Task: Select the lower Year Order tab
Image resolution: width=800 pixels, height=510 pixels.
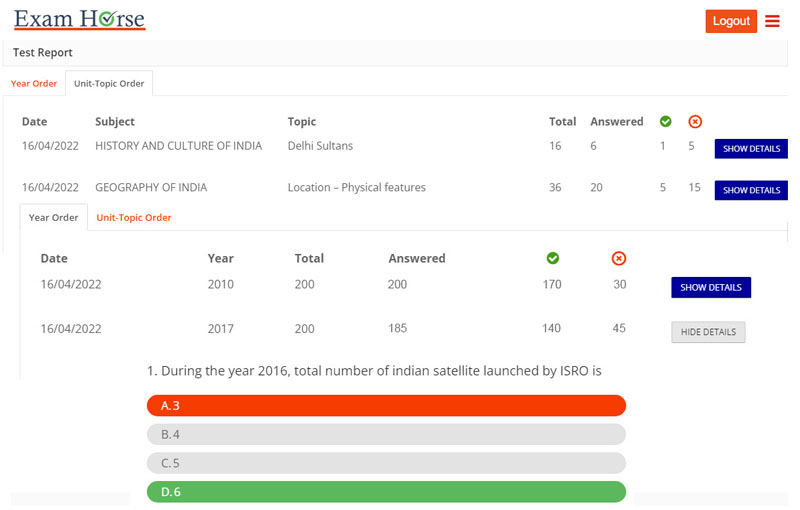Action: tap(53, 217)
